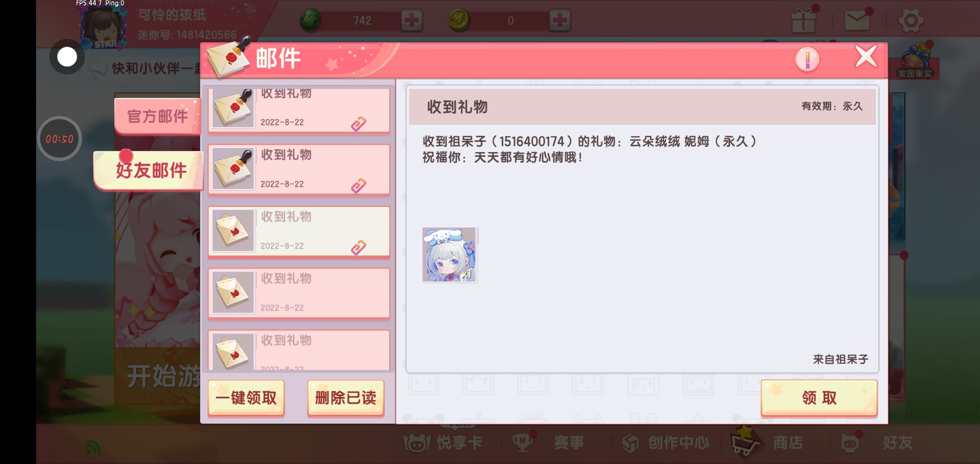
Task: Open the gift box icon in top bar
Action: tap(803, 20)
